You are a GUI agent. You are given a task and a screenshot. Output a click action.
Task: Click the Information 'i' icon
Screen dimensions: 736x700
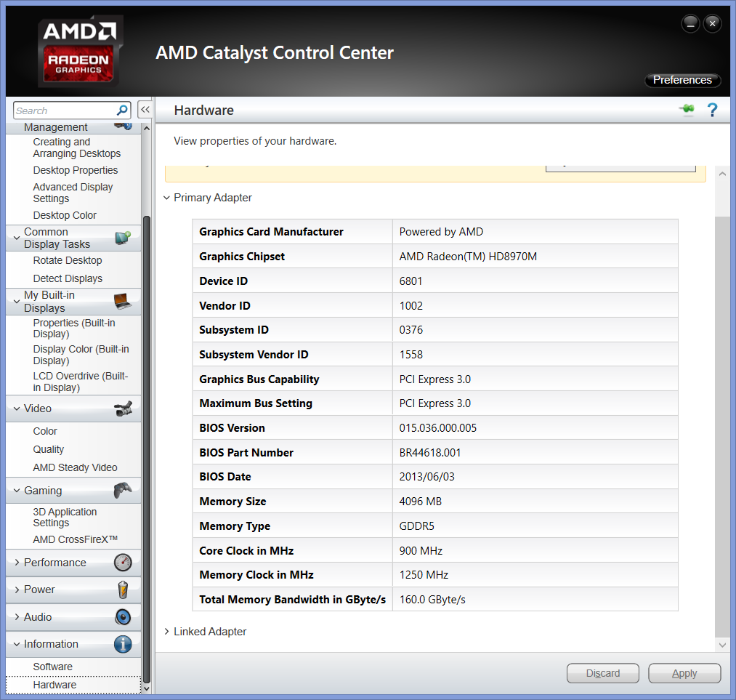(123, 643)
